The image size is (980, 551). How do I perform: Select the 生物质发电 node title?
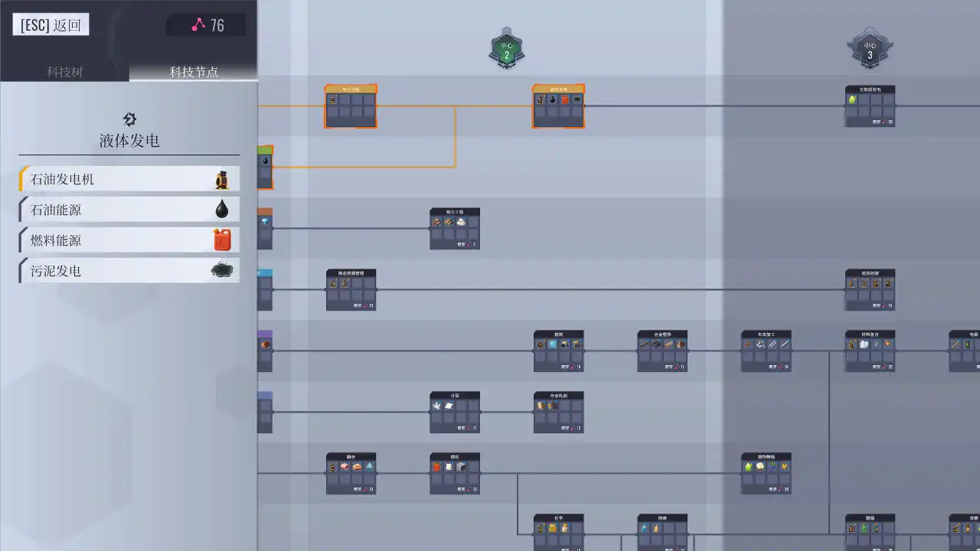coord(870,89)
